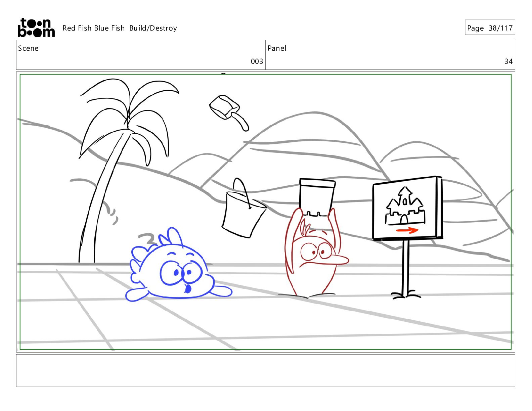The image size is (532, 411).
Task: Click the 'Panel' label
Action: 277,48
